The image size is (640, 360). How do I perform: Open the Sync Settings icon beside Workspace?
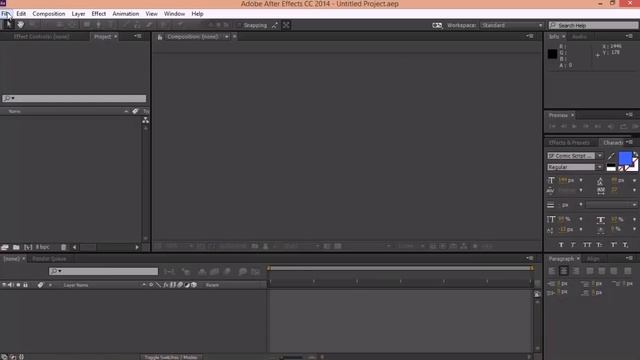[437, 25]
